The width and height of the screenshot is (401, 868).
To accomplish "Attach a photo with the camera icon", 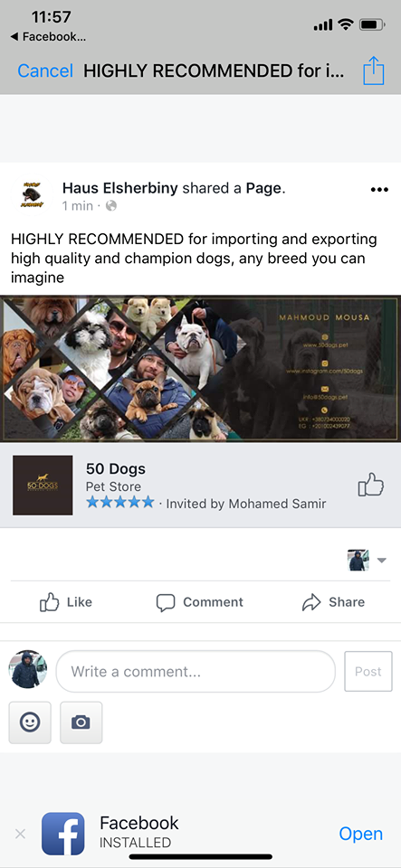I will (81, 722).
